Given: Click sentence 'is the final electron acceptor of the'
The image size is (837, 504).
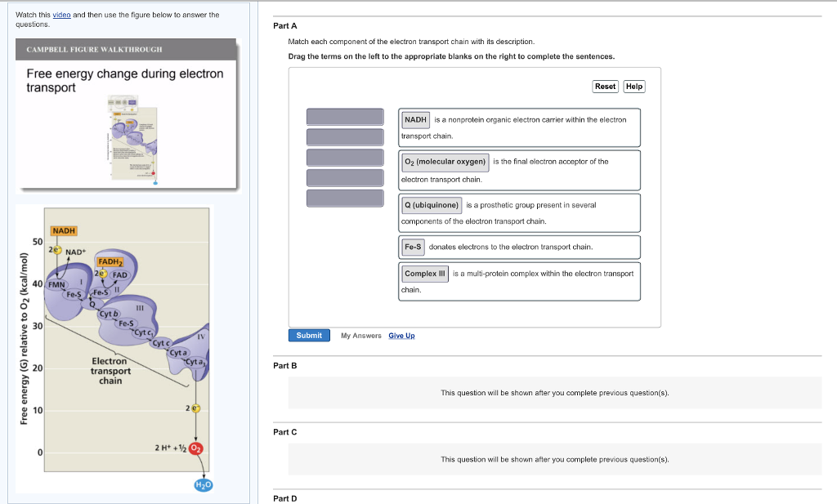Looking at the screenshot, I should [550, 162].
